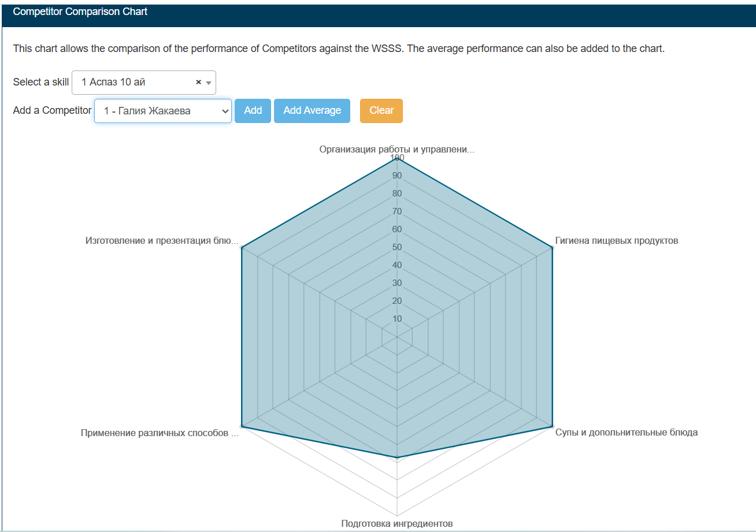
Task: Click the 'Применение различных способов' axis label
Action: click(160, 433)
